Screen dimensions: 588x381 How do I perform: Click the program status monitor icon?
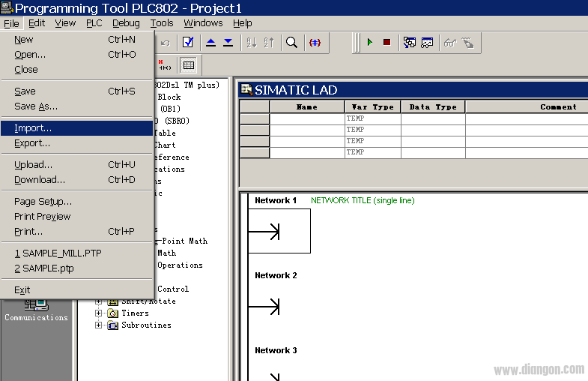[410, 43]
